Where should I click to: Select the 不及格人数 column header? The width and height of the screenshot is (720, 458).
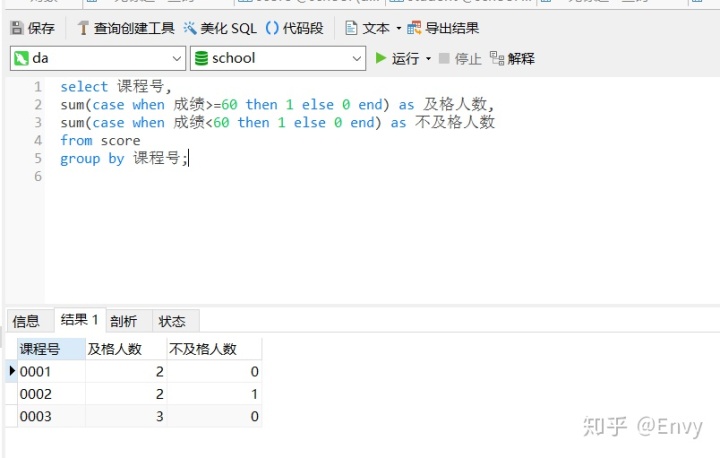(214, 349)
